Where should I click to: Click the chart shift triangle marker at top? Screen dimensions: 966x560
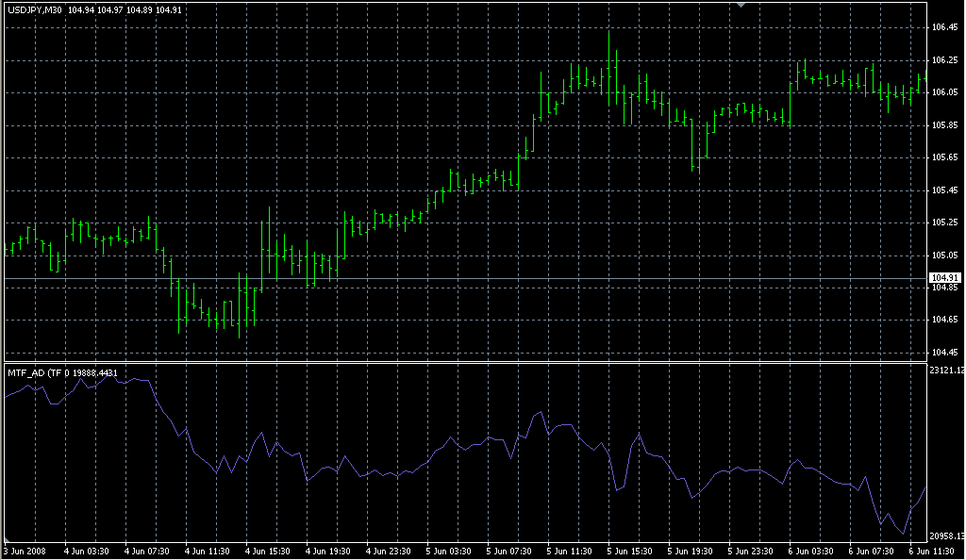pos(741,6)
